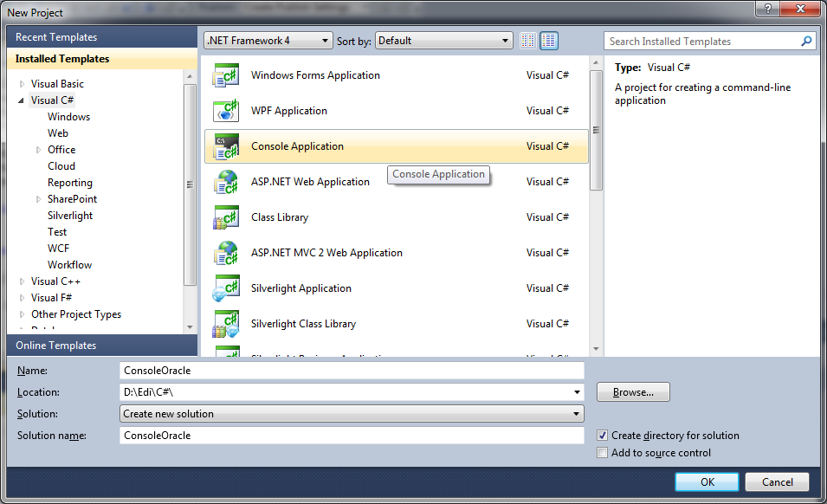Select 'ASP.NET MVC 2 Web Application' text
The image size is (827, 504).
pos(326,253)
